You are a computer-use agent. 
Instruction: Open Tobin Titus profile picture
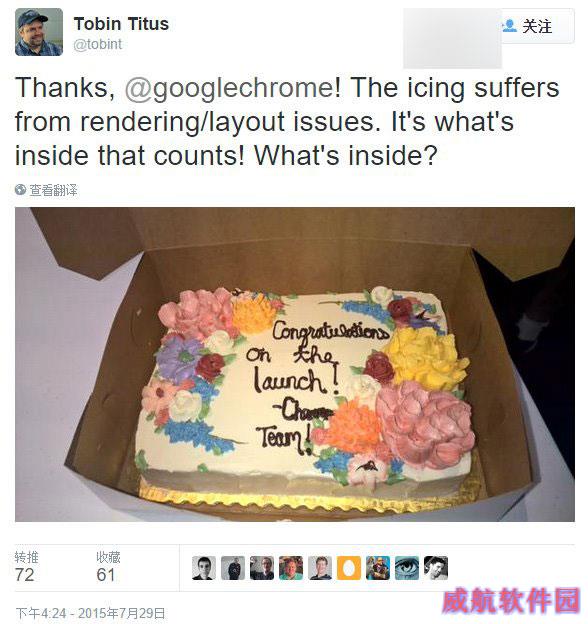(x=39, y=32)
